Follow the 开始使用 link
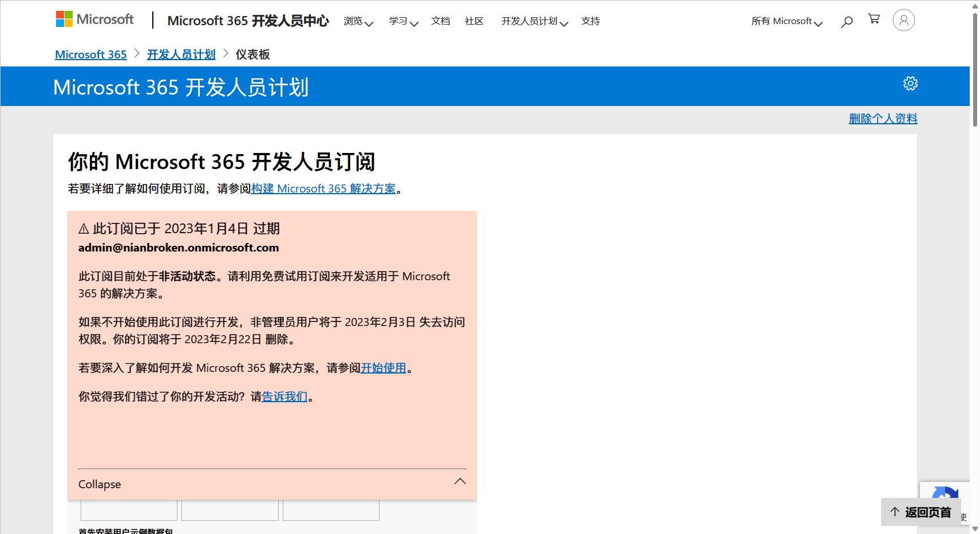This screenshot has height=534, width=980. click(384, 368)
